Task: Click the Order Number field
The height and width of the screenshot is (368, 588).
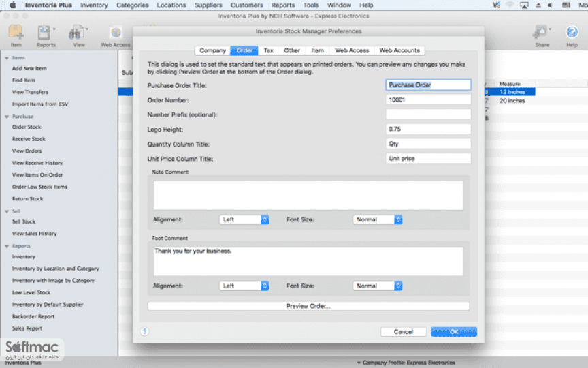Action: (x=428, y=99)
